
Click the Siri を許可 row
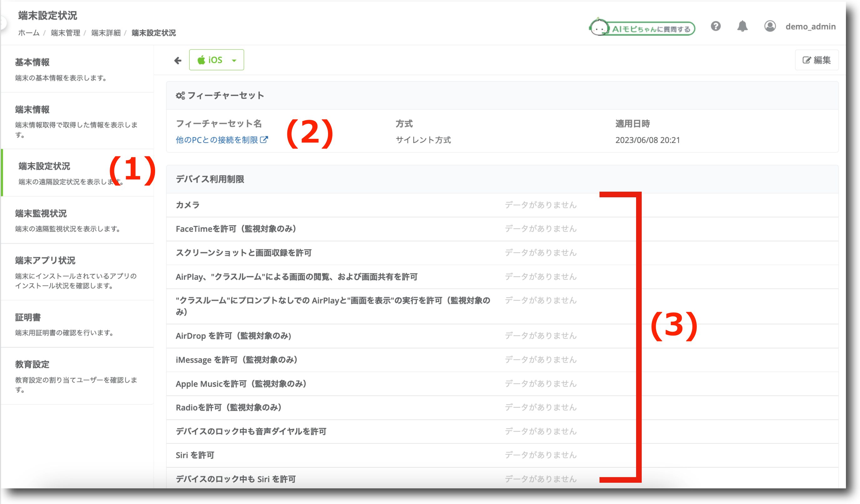tap(502, 456)
